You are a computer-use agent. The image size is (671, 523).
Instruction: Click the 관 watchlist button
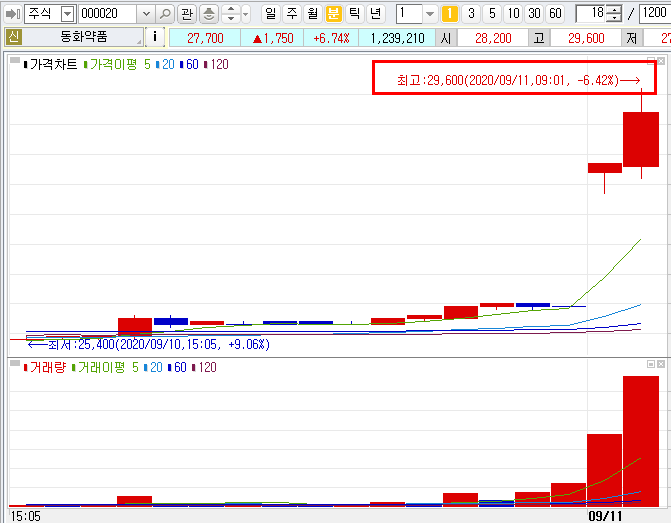click(187, 14)
